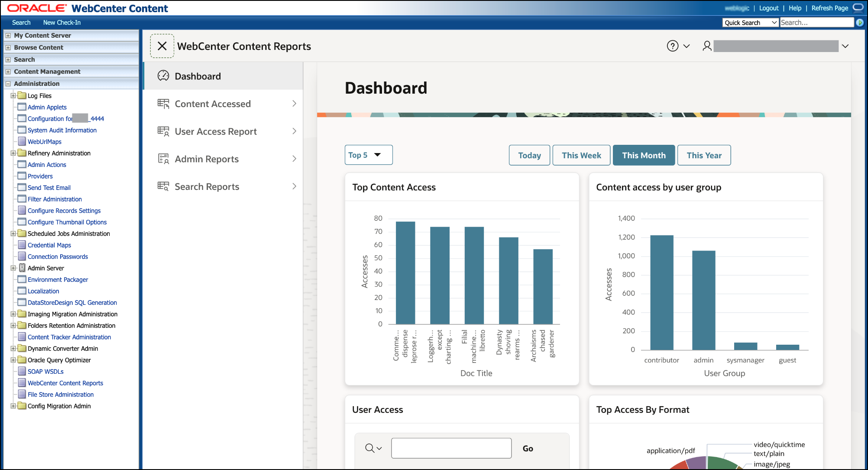The width and height of the screenshot is (868, 470).
Task: Click the Admin Applets page icon
Action: [22, 107]
